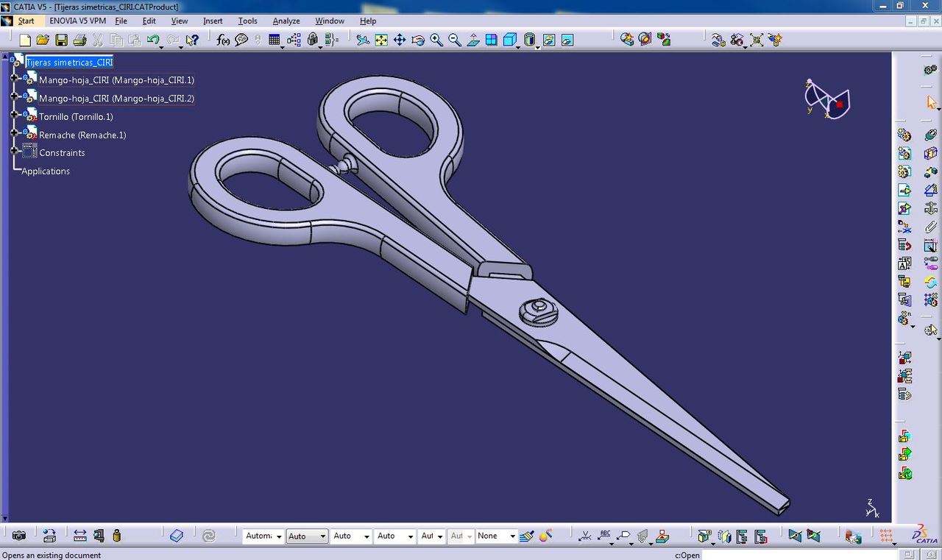This screenshot has height=560, width=942.
Task: Click the Undo arrow icon
Action: point(152,40)
